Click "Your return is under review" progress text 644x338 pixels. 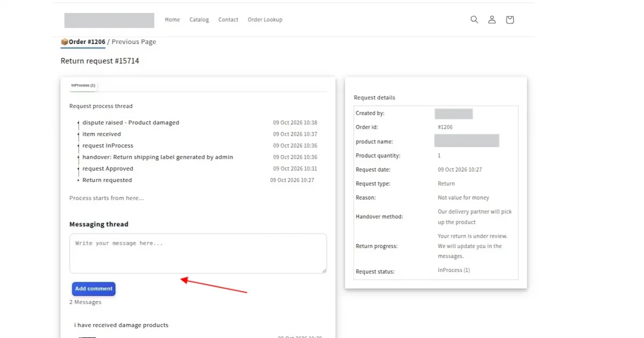473,246
